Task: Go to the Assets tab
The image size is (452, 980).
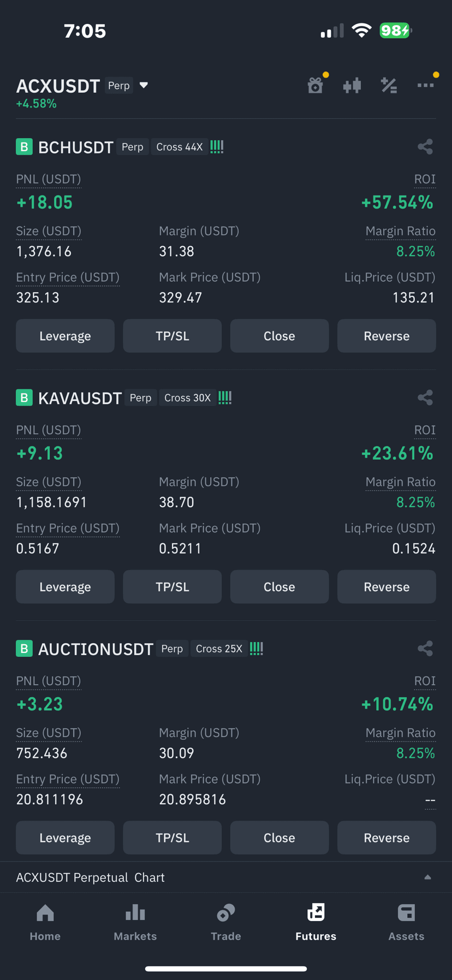Action: click(x=406, y=923)
